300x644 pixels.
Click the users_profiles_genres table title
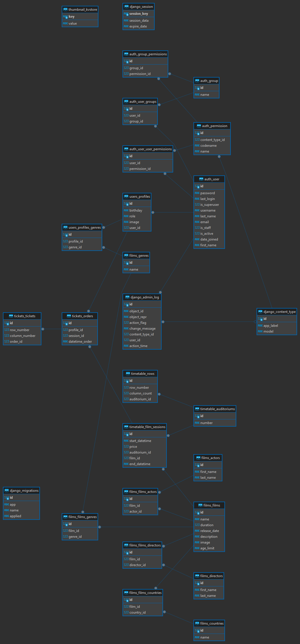pyautogui.click(x=85, y=227)
